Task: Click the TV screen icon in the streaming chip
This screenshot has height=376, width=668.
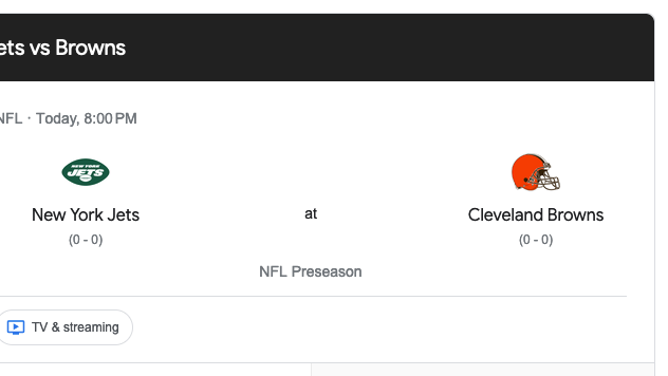Action: click(16, 327)
